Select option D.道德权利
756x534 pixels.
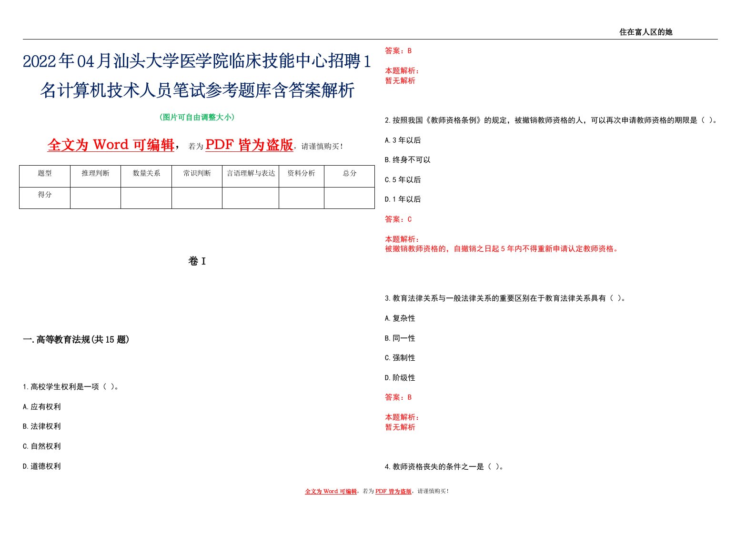[x=42, y=466]
